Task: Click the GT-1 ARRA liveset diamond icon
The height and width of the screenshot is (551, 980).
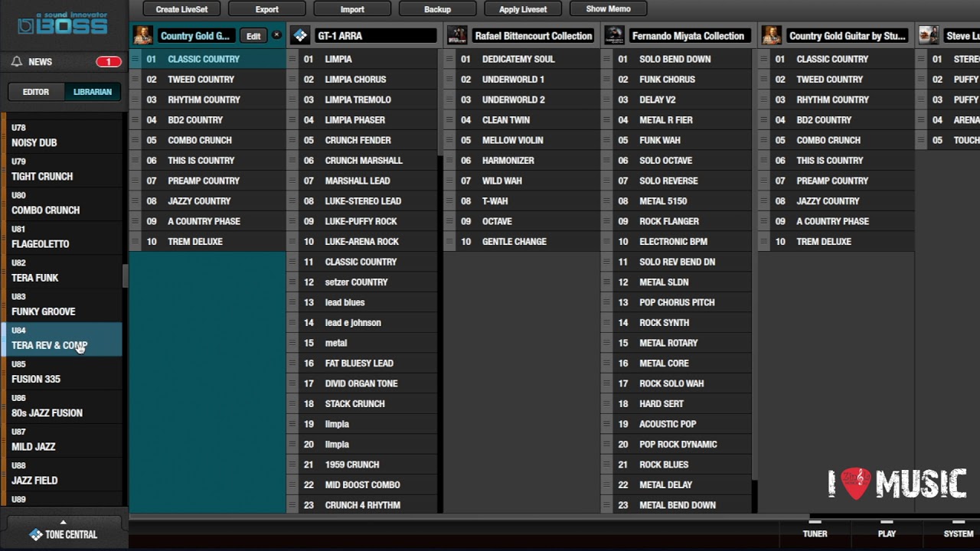Action: 300,35
